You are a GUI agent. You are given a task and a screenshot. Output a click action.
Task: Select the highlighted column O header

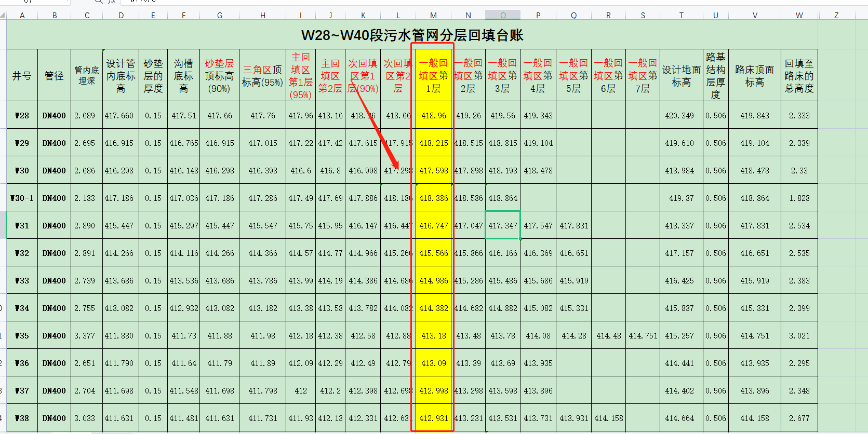(x=503, y=16)
